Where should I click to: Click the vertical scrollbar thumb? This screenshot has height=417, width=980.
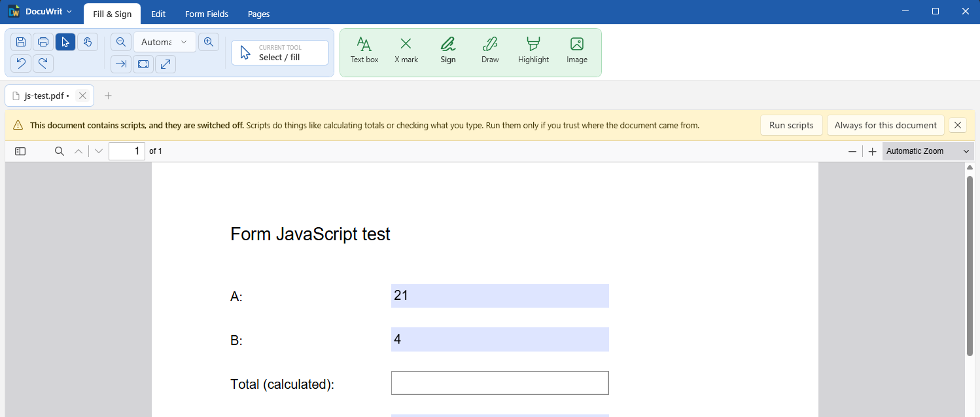(x=970, y=266)
